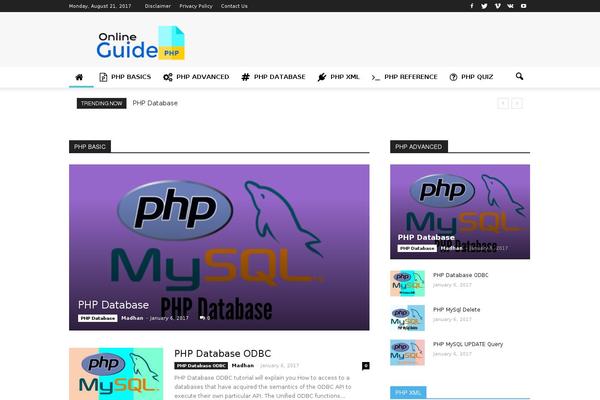Open sidebar featured PHP MySQL image

tap(460, 212)
